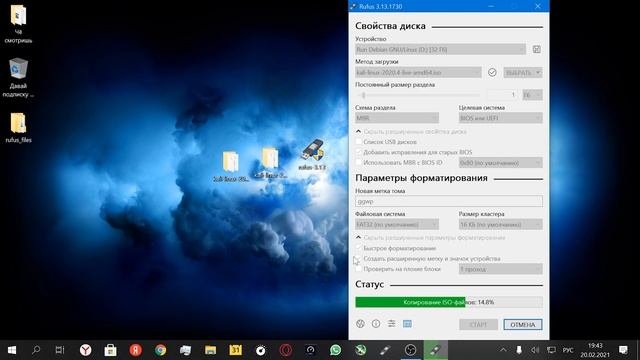Viewport: 640px width, 360px height.
Task: Open the 'Устройство' device dropdown
Action: 440,49
